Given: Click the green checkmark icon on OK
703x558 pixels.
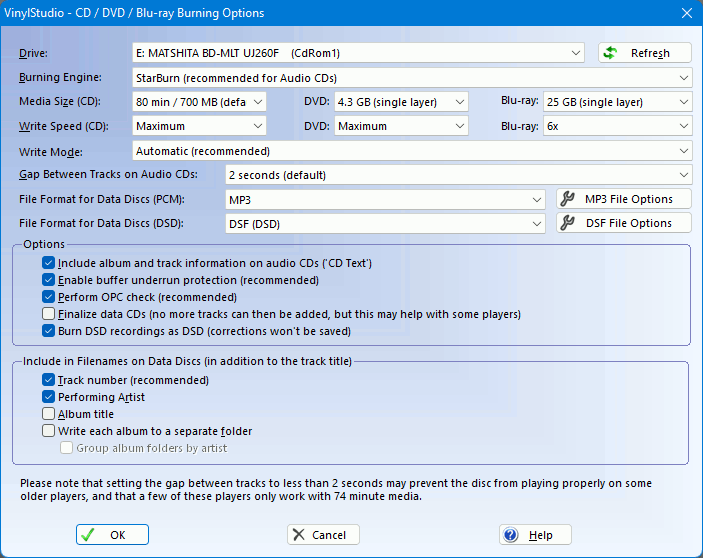Looking at the screenshot, I should click(88, 535).
